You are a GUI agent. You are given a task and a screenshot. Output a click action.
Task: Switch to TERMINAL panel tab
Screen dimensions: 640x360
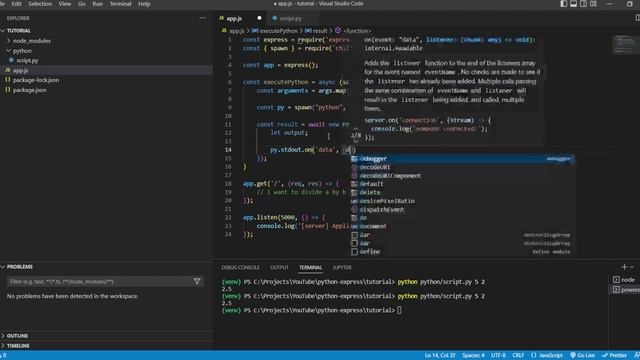point(310,268)
